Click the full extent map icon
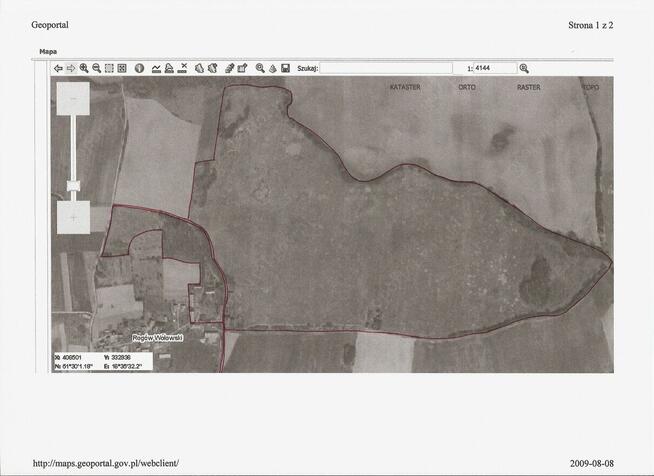 tap(122, 68)
